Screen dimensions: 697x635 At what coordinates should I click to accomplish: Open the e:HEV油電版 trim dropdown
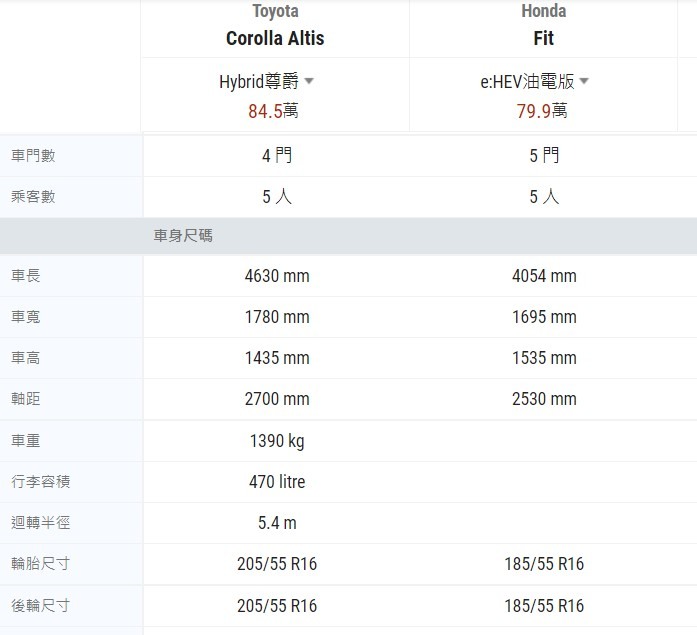534,81
